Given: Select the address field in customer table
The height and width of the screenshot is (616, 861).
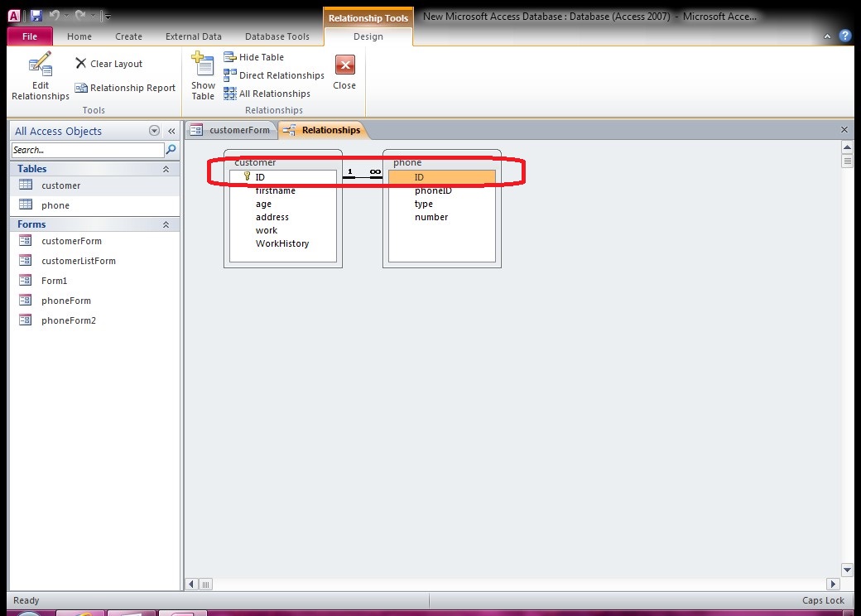Looking at the screenshot, I should [x=283, y=217].
